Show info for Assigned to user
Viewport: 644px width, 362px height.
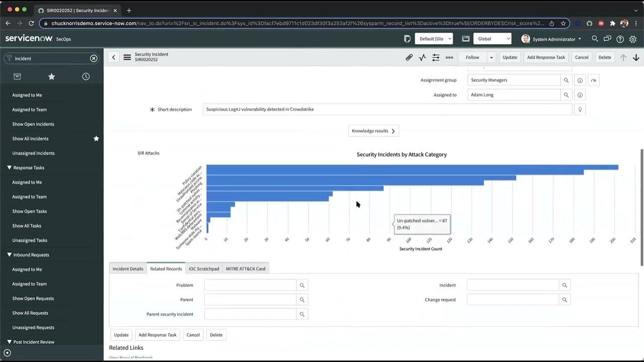pyautogui.click(x=580, y=95)
